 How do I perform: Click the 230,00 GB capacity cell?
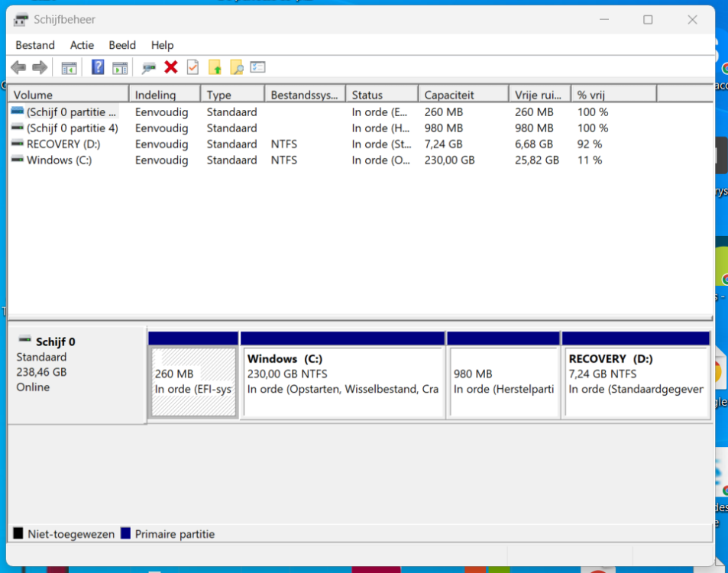449,160
